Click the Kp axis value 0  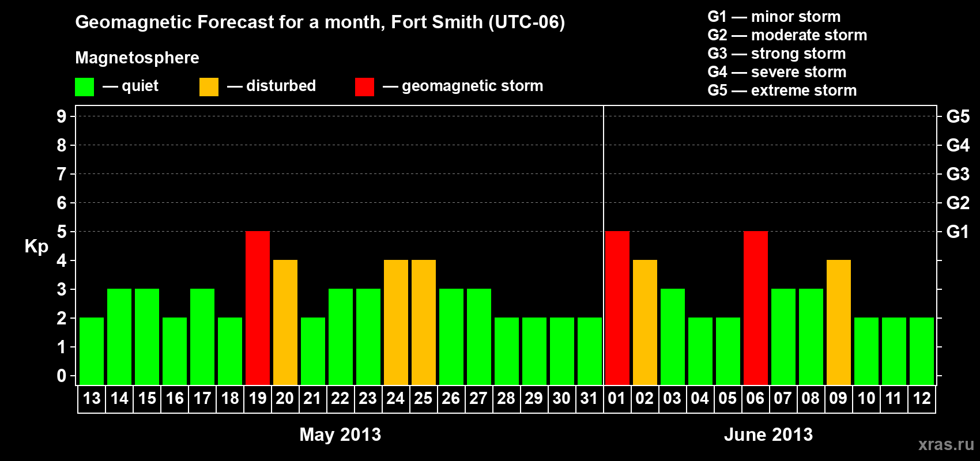pyautogui.click(x=62, y=376)
